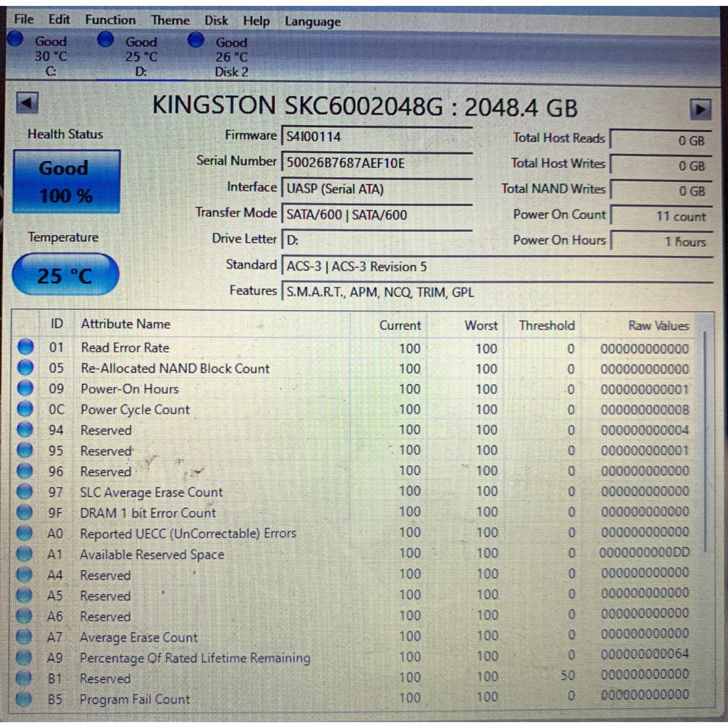Click the Features field listing S.M.A.R.T., APM
728x728 pixels.
[496, 292]
